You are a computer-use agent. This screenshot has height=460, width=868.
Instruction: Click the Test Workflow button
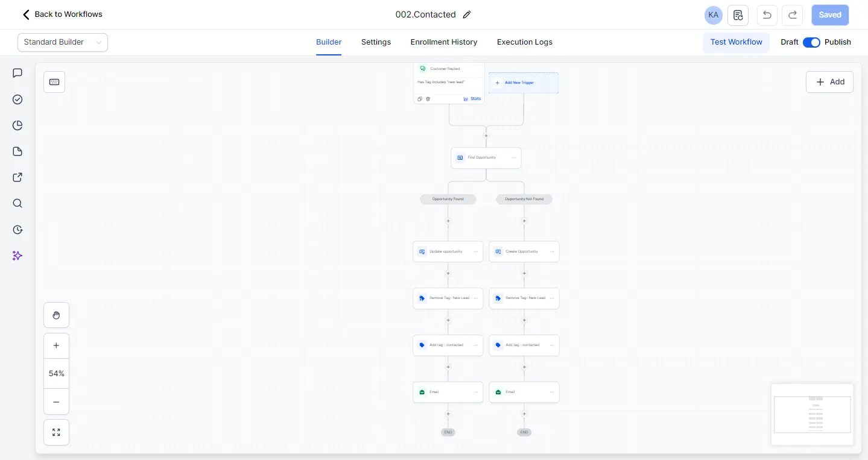tap(736, 42)
